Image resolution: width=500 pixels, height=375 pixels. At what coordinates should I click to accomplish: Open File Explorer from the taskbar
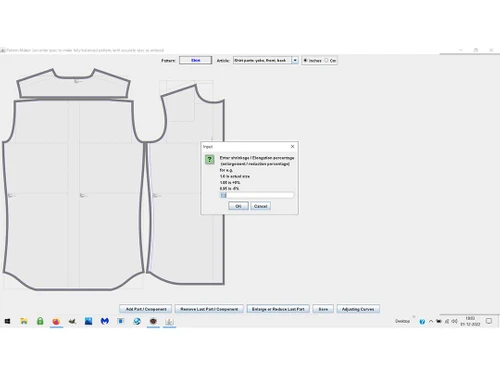pyautogui.click(x=24, y=321)
